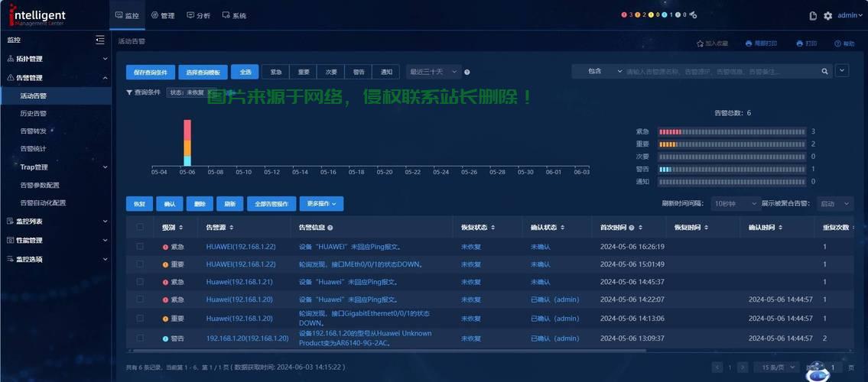Click the table horizontal scrollbar
868x382 pixels.
pyautogui.click(x=389, y=351)
